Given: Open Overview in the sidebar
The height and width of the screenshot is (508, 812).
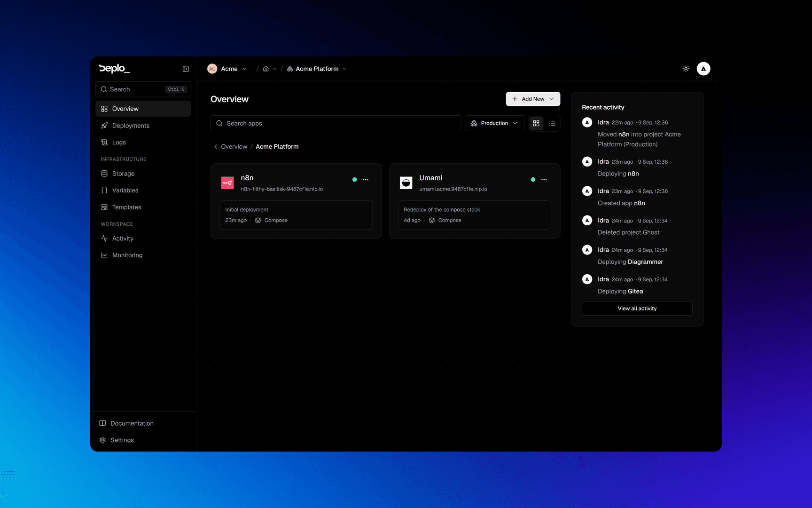Looking at the screenshot, I should tap(143, 109).
